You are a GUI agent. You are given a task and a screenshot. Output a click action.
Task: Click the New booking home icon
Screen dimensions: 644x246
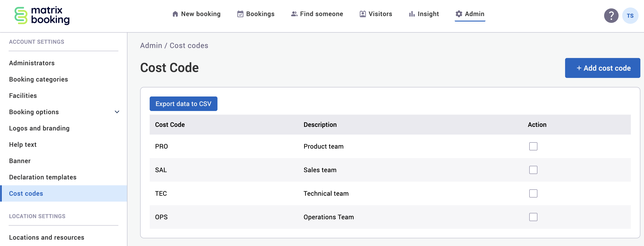point(175,14)
